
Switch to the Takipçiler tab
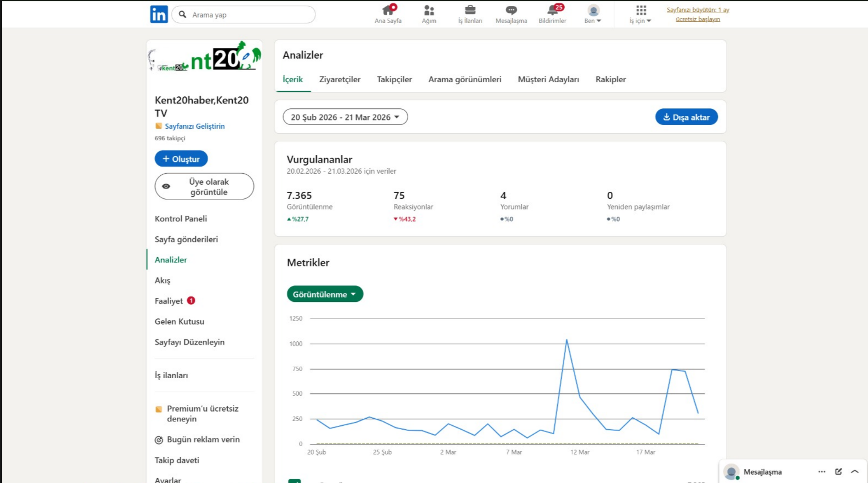click(x=394, y=79)
